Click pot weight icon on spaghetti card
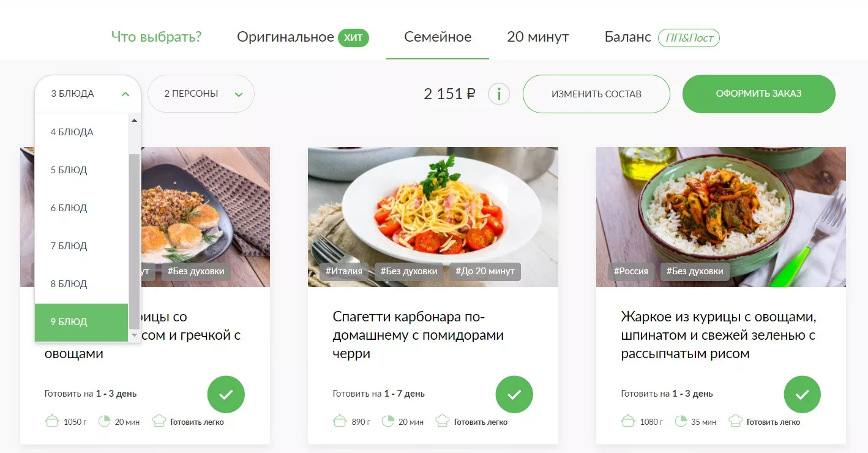 (340, 421)
